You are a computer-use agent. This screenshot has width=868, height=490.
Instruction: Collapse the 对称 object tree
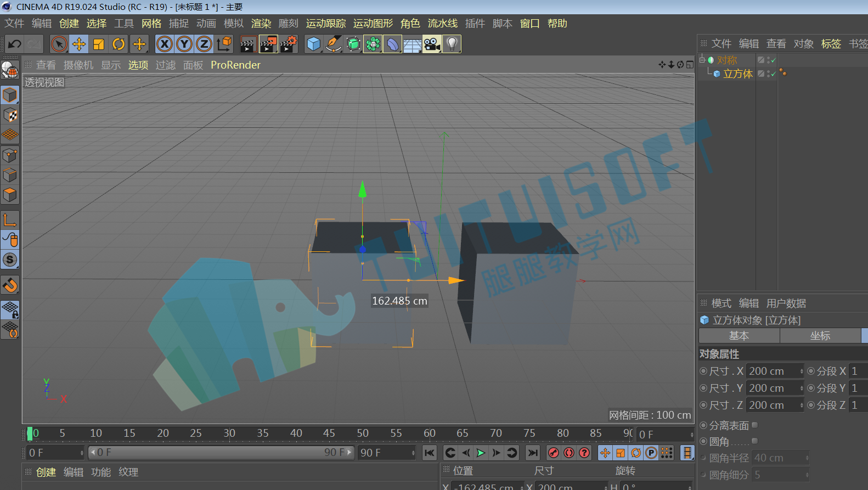coord(702,60)
